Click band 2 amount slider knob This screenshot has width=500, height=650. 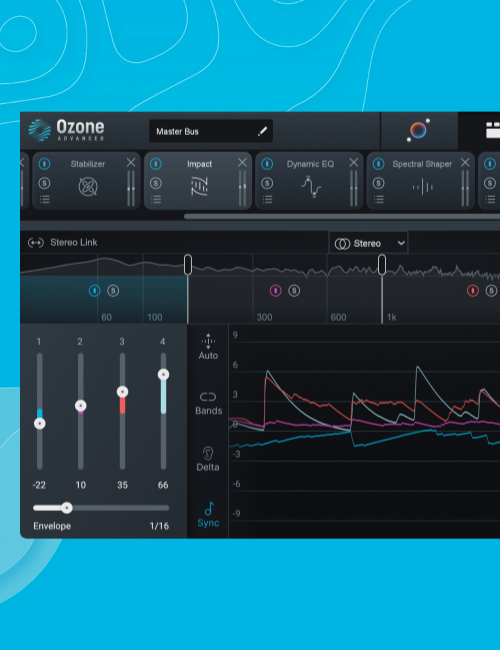tap(80, 405)
